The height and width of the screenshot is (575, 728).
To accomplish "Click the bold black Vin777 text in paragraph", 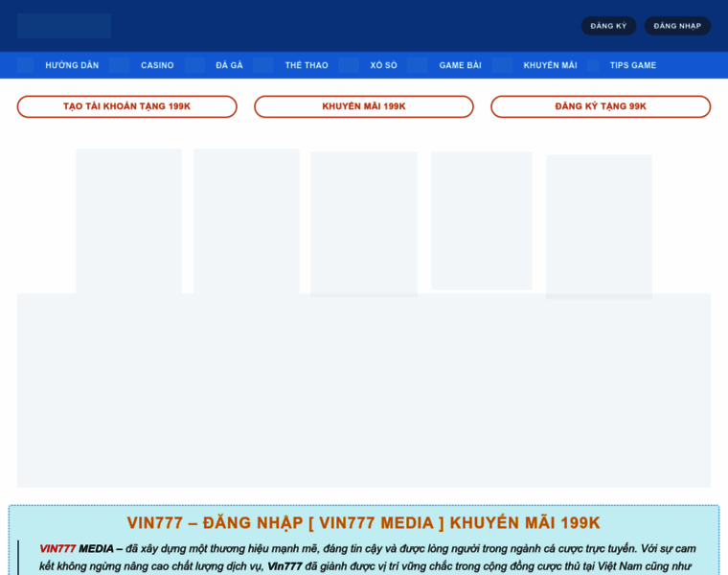I will pos(284,566).
